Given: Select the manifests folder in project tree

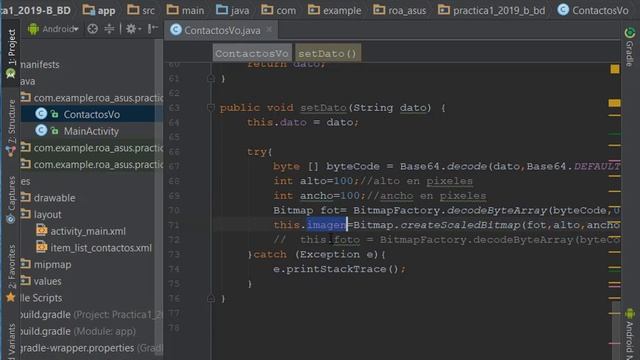Looking at the screenshot, I should [x=40, y=64].
